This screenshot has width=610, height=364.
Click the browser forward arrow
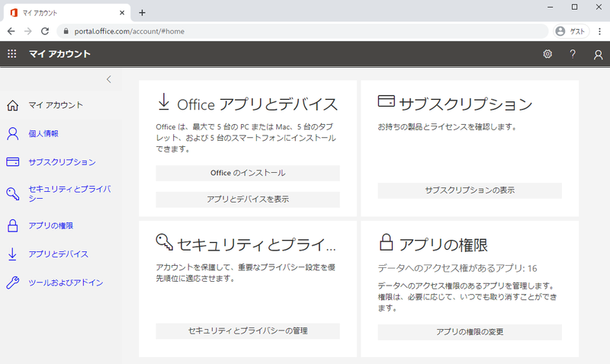[28, 31]
